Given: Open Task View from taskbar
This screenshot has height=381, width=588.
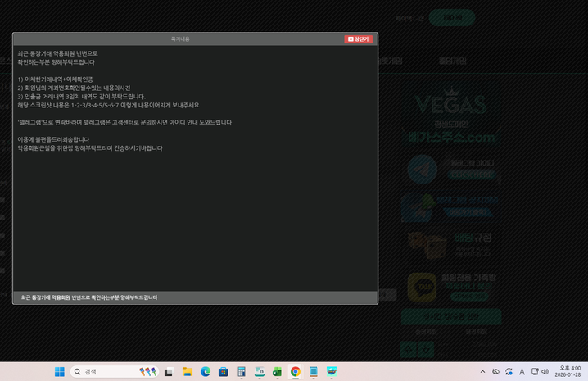Looking at the screenshot, I should coord(169,372).
